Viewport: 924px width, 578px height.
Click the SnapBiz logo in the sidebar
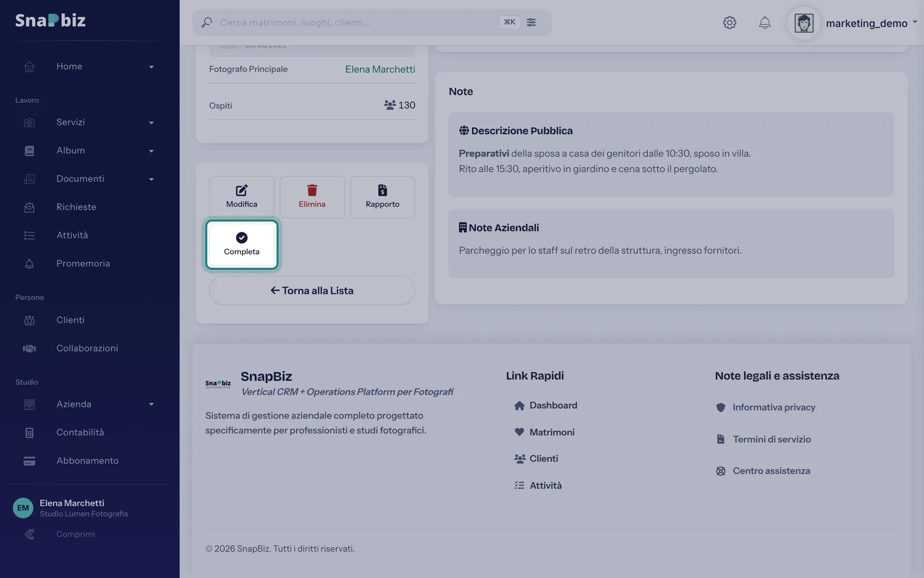[x=50, y=20]
